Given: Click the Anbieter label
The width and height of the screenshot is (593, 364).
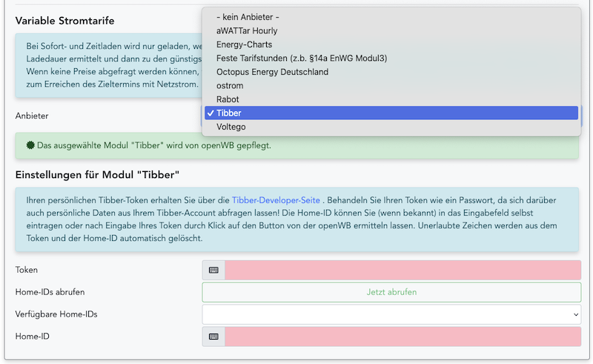Looking at the screenshot, I should point(32,116).
